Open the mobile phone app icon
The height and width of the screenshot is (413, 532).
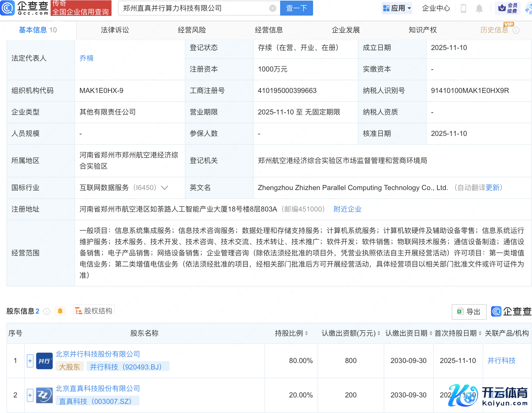(x=463, y=9)
